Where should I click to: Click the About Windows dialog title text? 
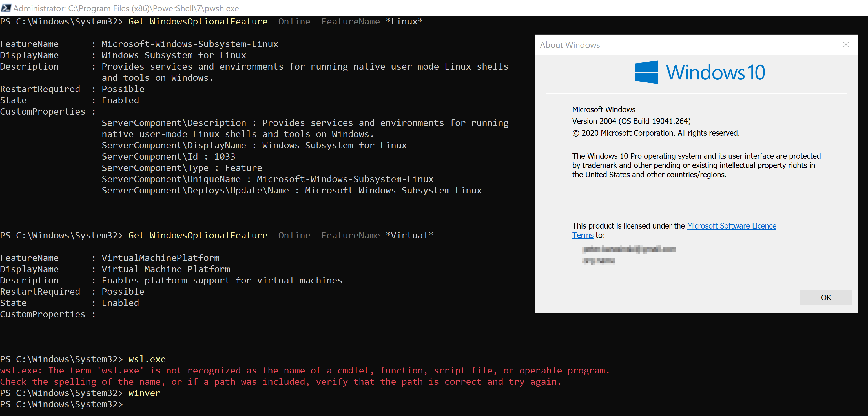570,44
